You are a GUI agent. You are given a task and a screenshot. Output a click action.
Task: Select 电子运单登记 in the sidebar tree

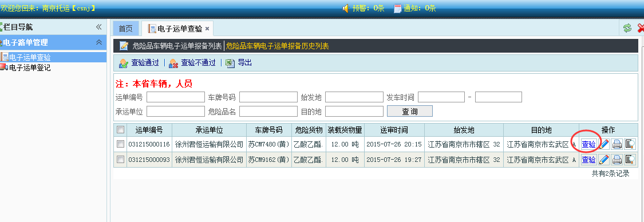(x=30, y=68)
